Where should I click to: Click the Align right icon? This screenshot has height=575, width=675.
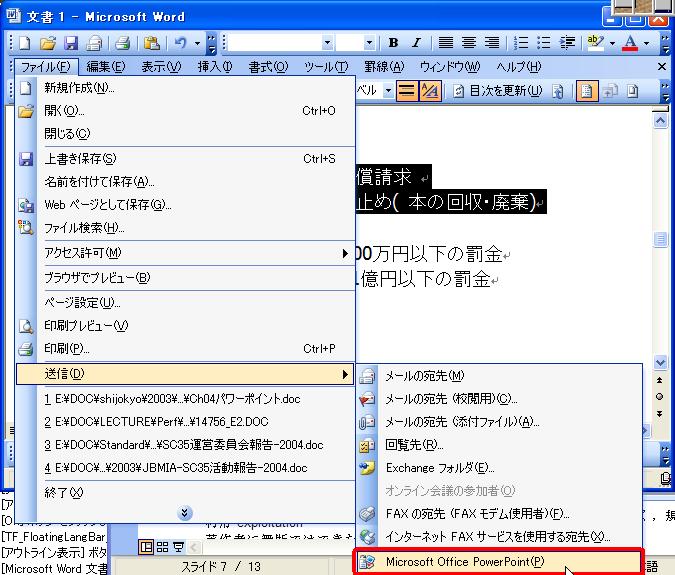[492, 43]
